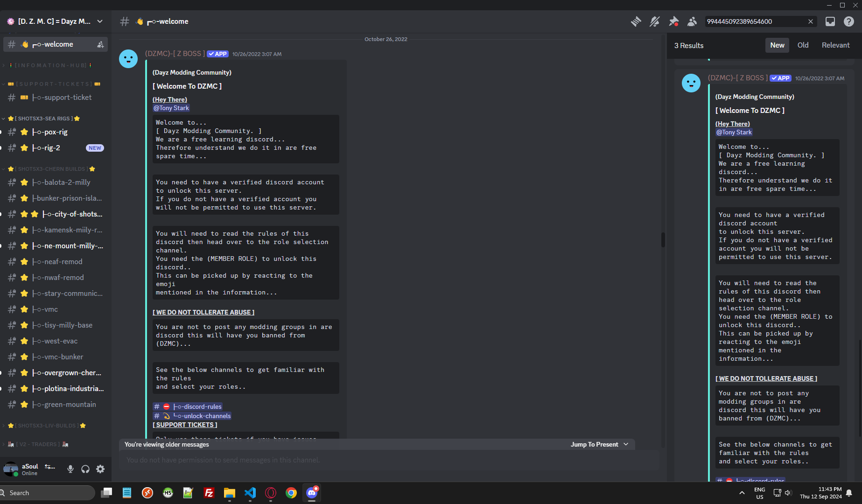Click the search results panel scrollbar
This screenshot has height=504, width=862.
pyautogui.click(x=860, y=388)
